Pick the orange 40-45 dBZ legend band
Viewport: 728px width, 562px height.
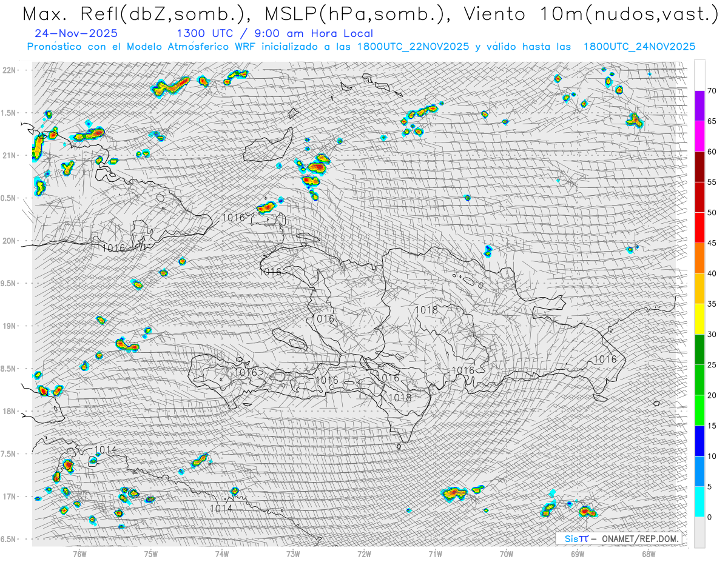click(699, 258)
